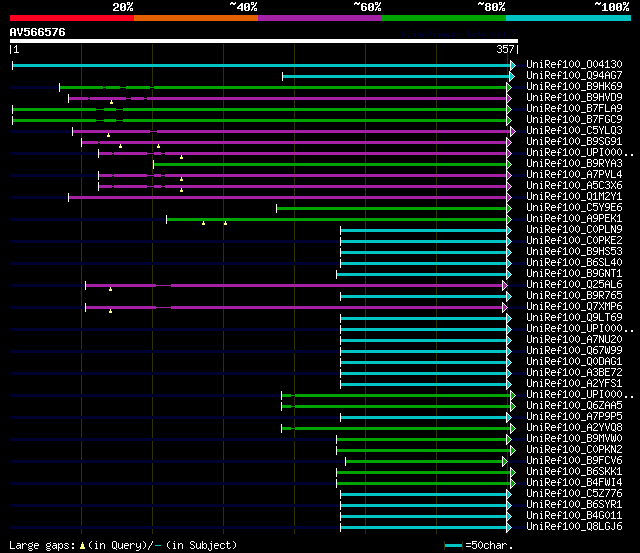640x553 pixels.
Task: Click the green ~80% legend color segment
Action: coord(444,18)
